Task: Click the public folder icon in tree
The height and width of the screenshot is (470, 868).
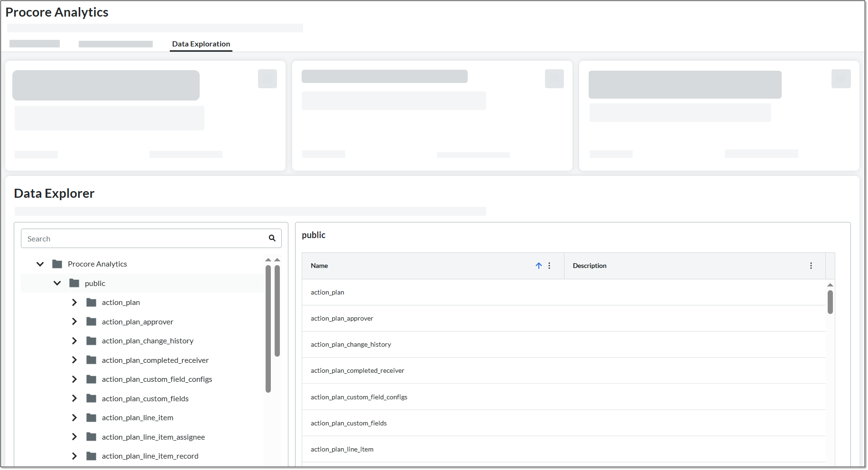Action: pos(74,283)
